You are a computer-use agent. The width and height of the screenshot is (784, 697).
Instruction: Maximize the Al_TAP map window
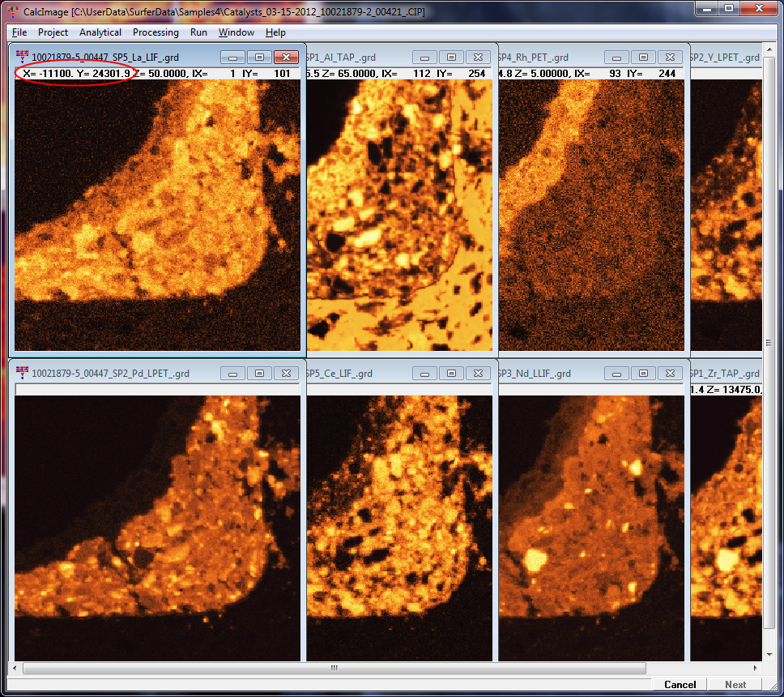pos(451,58)
